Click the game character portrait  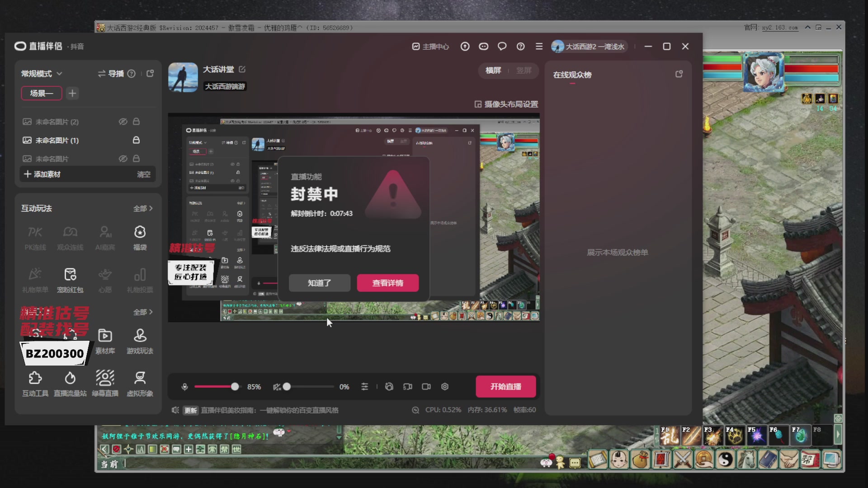(764, 72)
